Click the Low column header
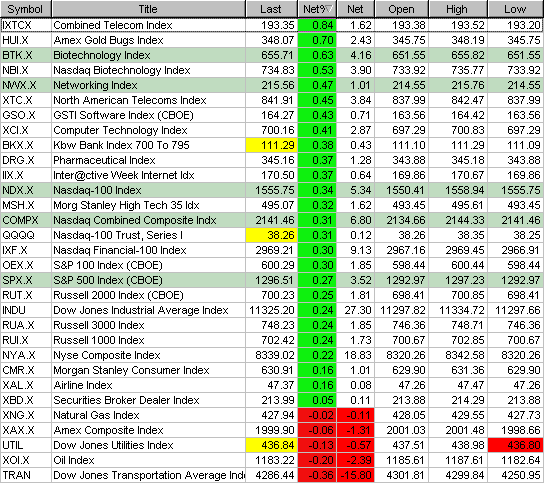The height and width of the screenshot is (483, 544). [516, 9]
